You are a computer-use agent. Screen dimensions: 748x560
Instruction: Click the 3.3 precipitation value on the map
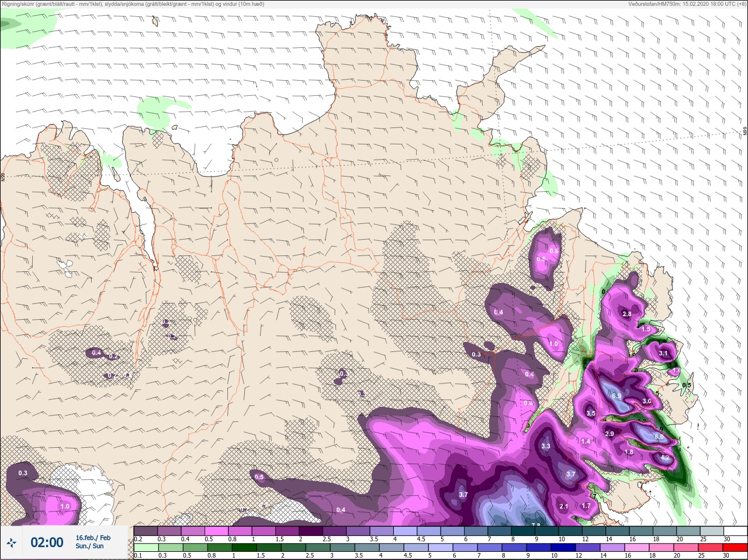click(x=545, y=446)
